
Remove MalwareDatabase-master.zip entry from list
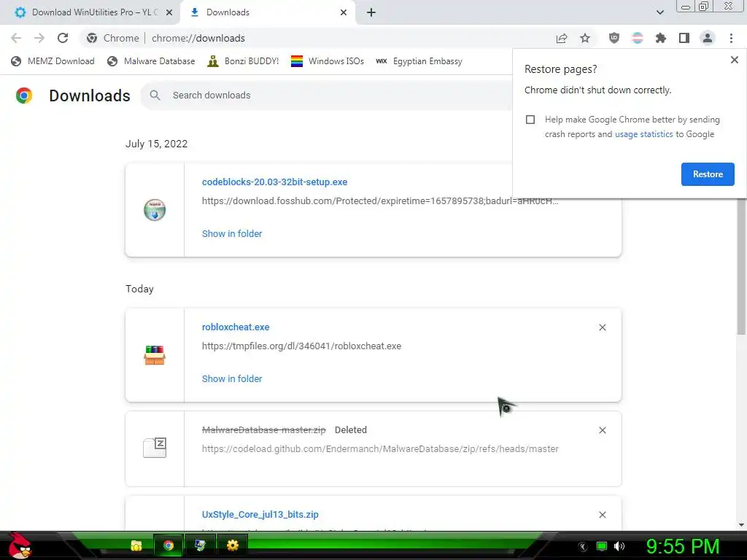(602, 430)
